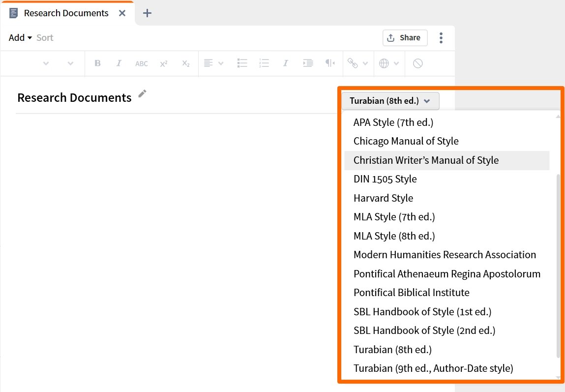Click the Share button
Screen dimensions: 565x392
(405, 38)
